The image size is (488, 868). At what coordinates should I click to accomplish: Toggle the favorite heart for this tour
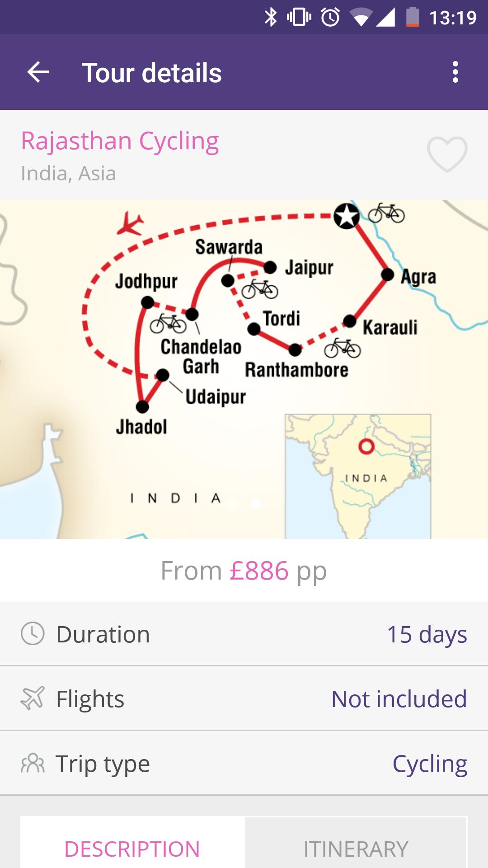[x=447, y=154]
